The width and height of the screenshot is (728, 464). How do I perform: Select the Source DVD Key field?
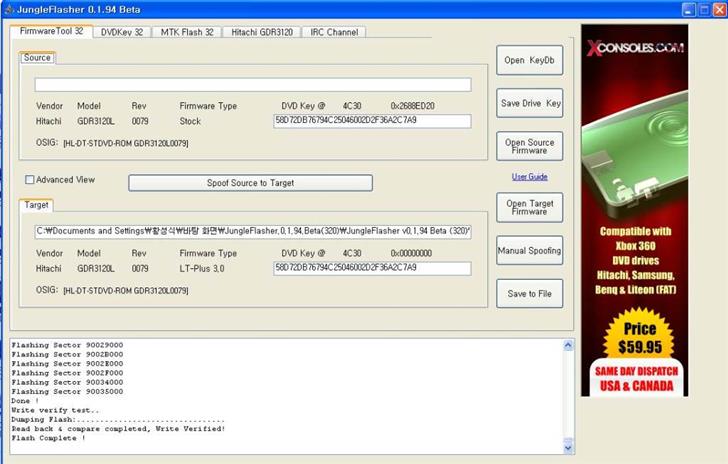tap(372, 121)
